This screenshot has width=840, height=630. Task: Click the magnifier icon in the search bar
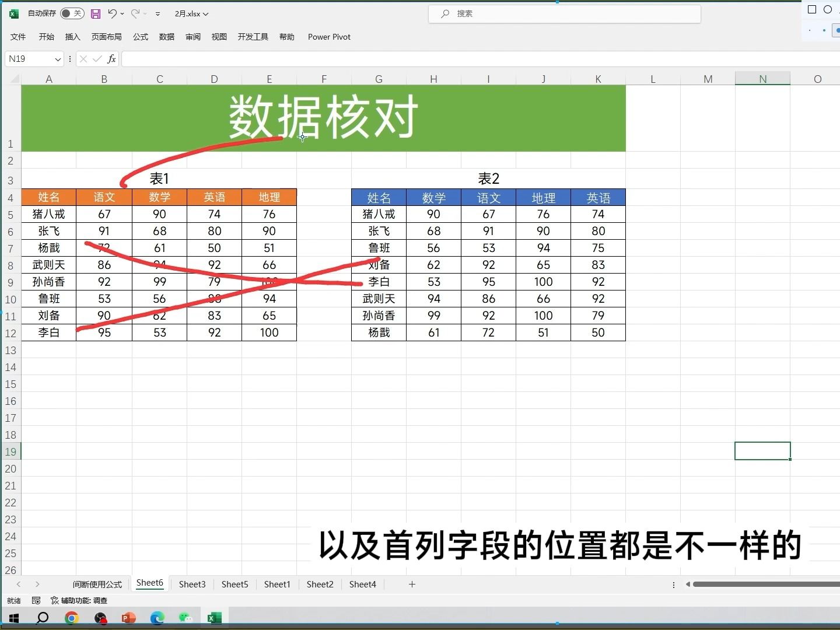point(444,13)
